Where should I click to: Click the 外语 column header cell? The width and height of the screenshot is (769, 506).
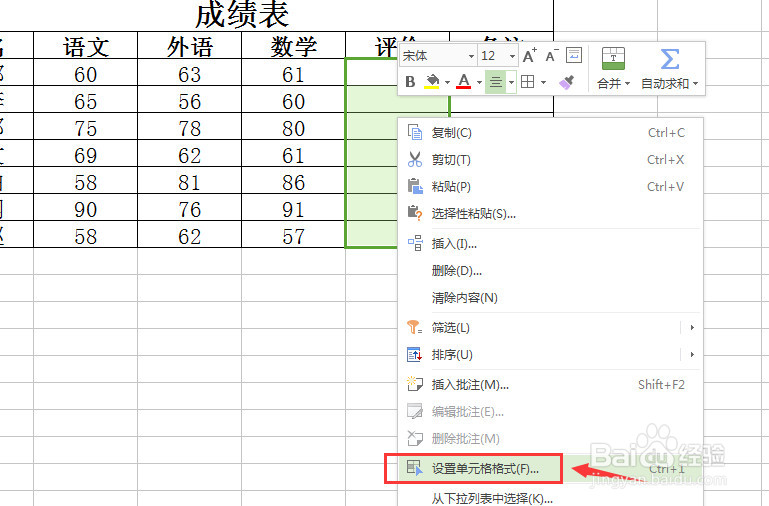click(190, 45)
